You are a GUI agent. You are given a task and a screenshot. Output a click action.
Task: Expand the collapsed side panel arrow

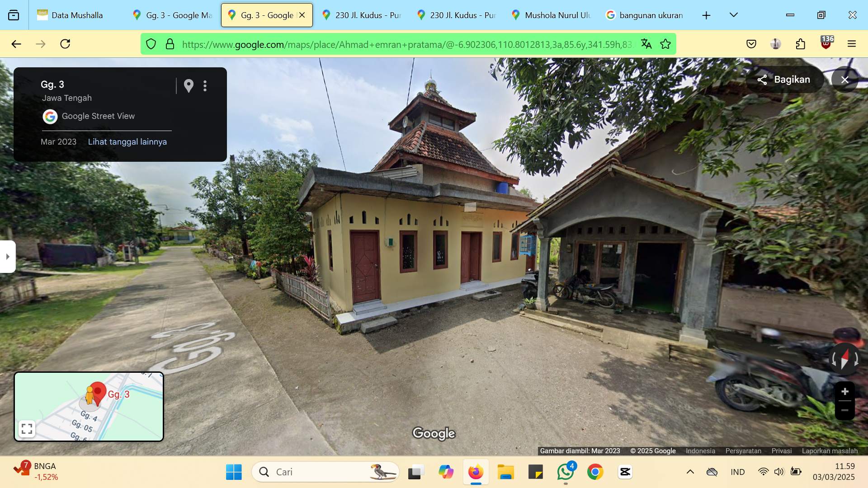coord(8,257)
